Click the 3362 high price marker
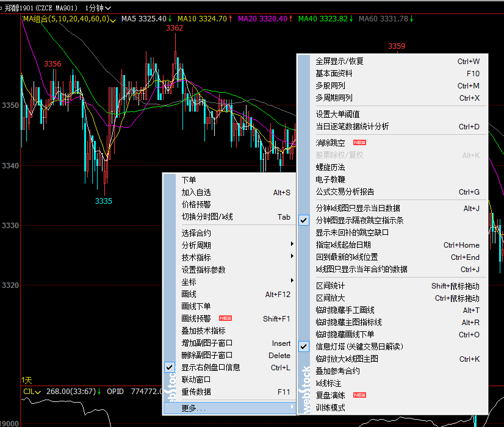This screenshot has height=427, width=504. [175, 28]
